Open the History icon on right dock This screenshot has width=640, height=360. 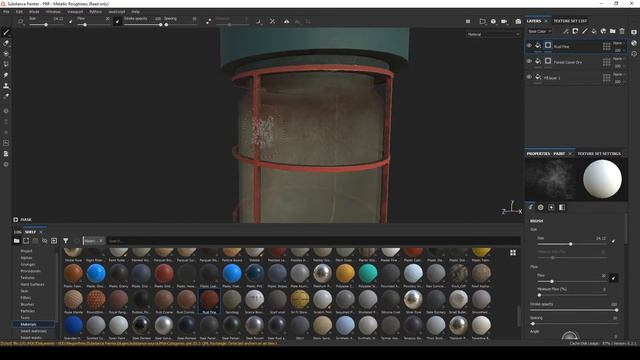coord(634,53)
